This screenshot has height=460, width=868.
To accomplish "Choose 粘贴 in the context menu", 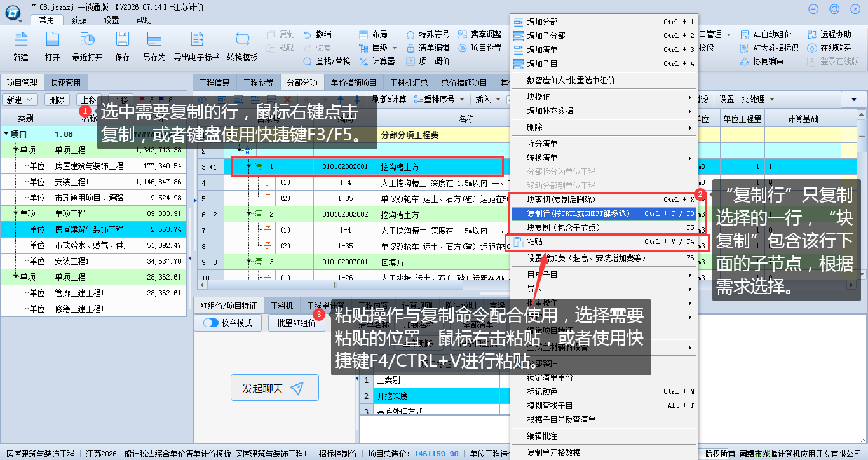I will coord(604,242).
